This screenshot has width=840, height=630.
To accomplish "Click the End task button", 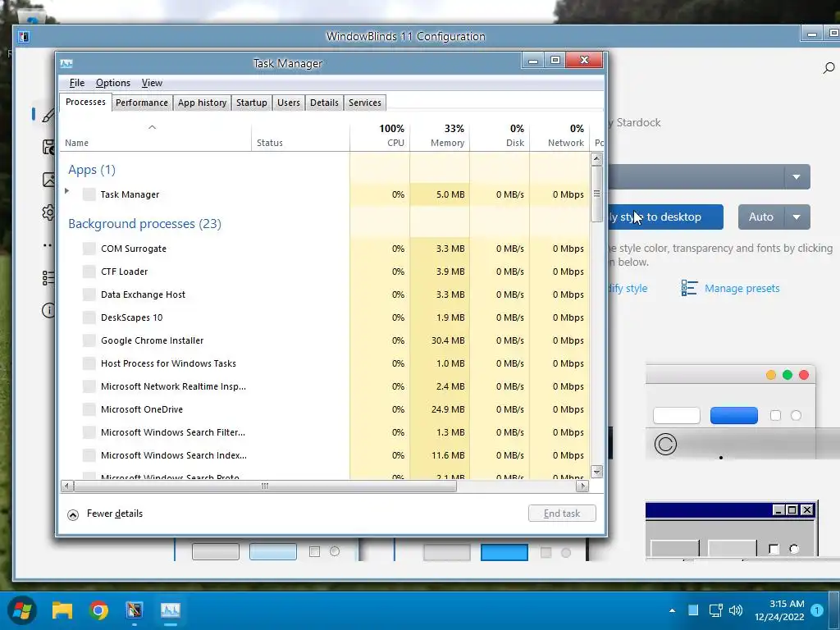I will click(x=562, y=514).
